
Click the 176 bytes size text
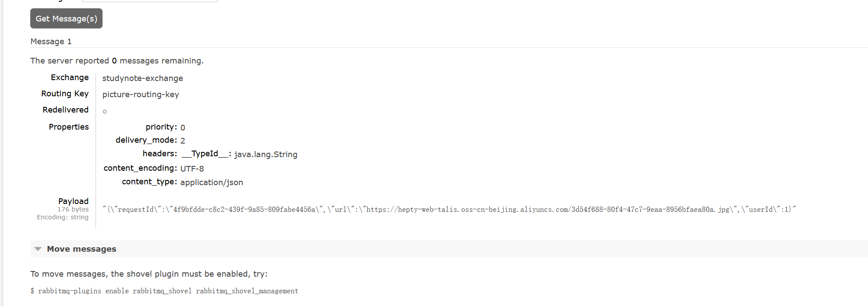[x=73, y=209]
